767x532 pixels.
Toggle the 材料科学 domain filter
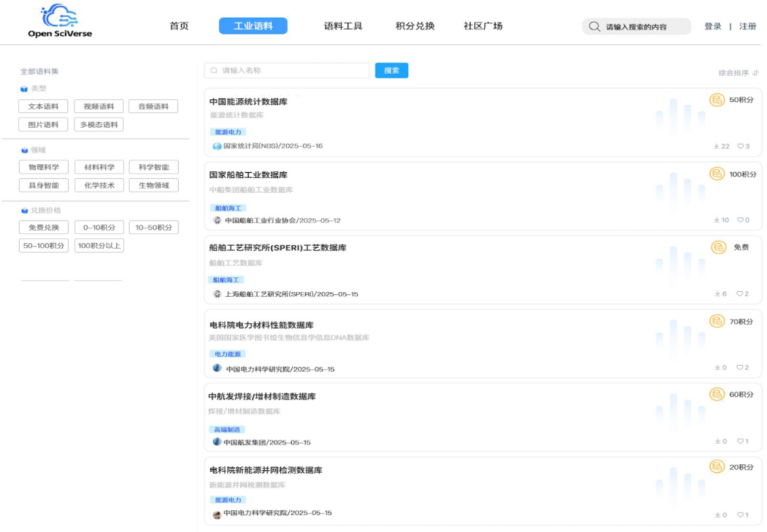click(x=99, y=167)
